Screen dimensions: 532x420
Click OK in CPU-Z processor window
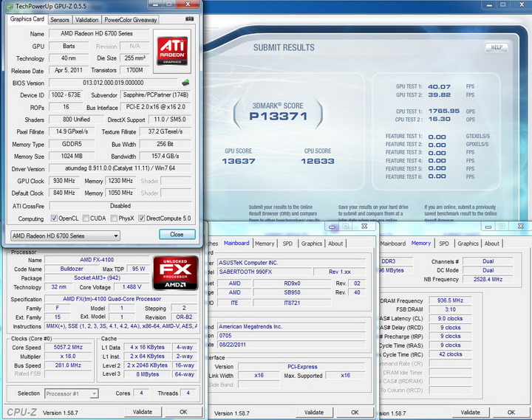tap(183, 412)
